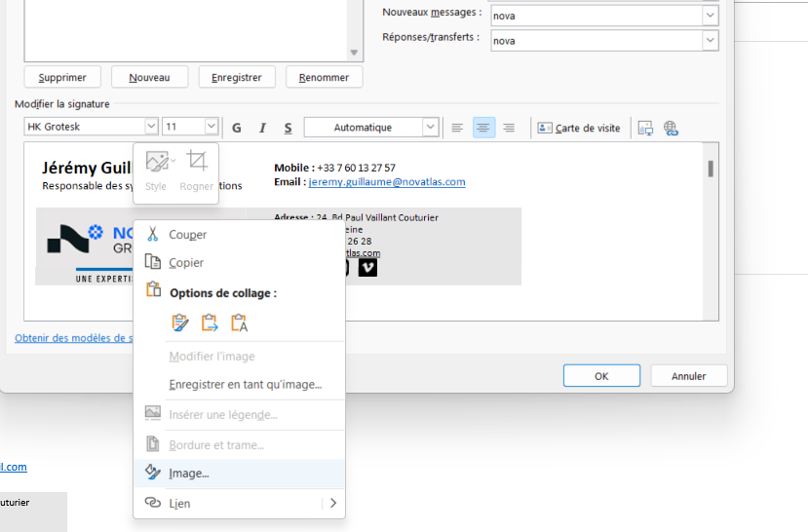Open the font size dropdown
Screen dimensions: 808x532
click(x=212, y=127)
